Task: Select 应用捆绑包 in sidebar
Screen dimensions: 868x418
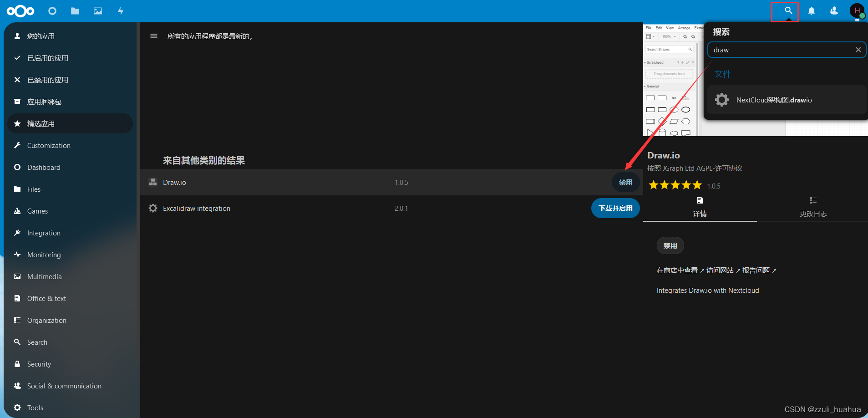Action: [x=70, y=102]
